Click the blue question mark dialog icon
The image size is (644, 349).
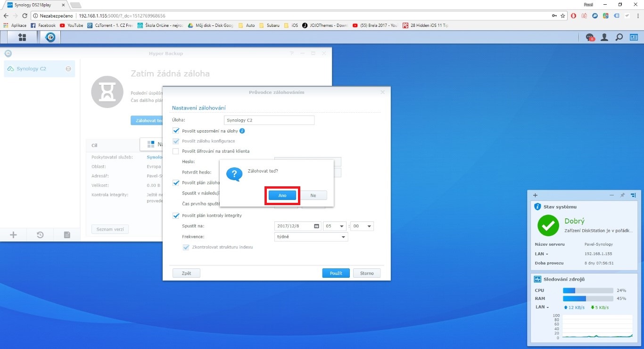234,174
